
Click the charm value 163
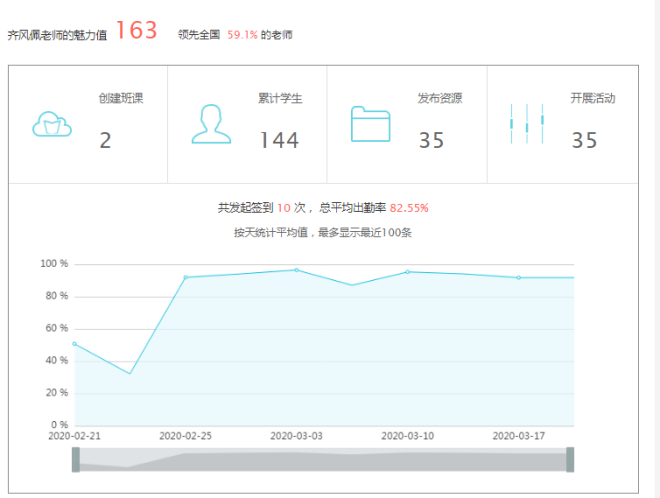[136, 31]
